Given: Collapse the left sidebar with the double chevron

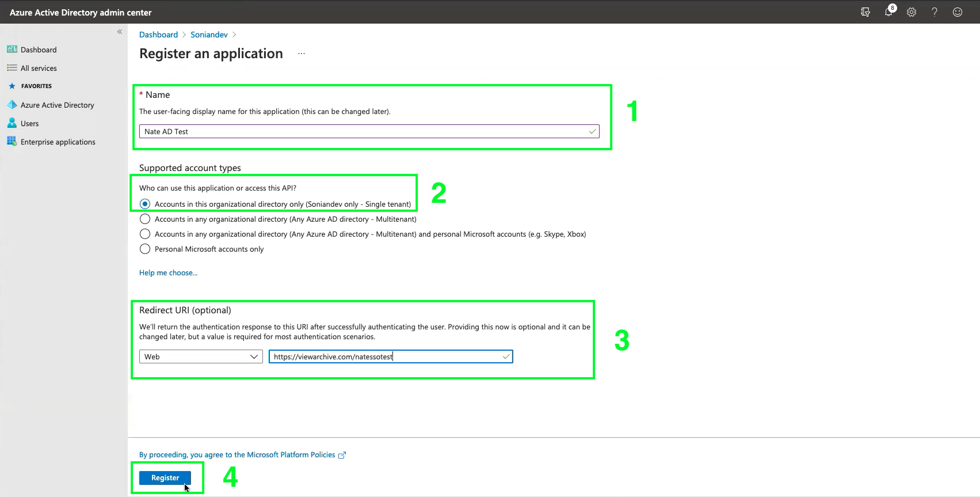Looking at the screenshot, I should click(120, 32).
